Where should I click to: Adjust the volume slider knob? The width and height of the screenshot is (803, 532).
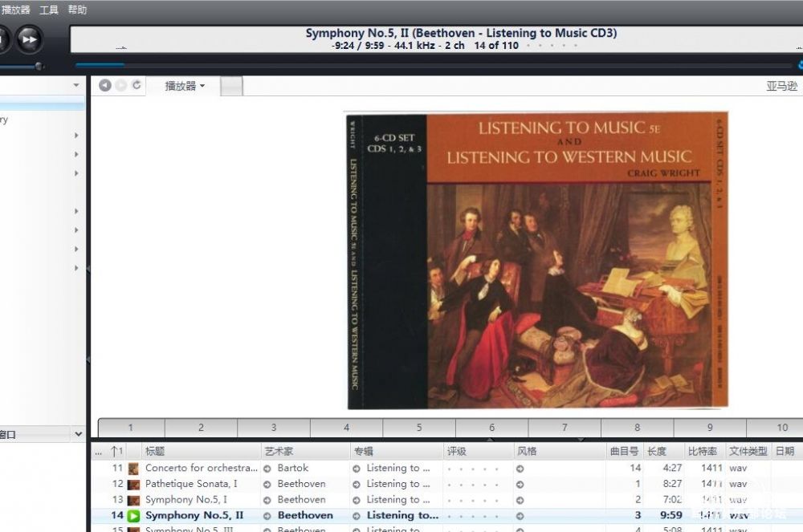click(x=39, y=66)
